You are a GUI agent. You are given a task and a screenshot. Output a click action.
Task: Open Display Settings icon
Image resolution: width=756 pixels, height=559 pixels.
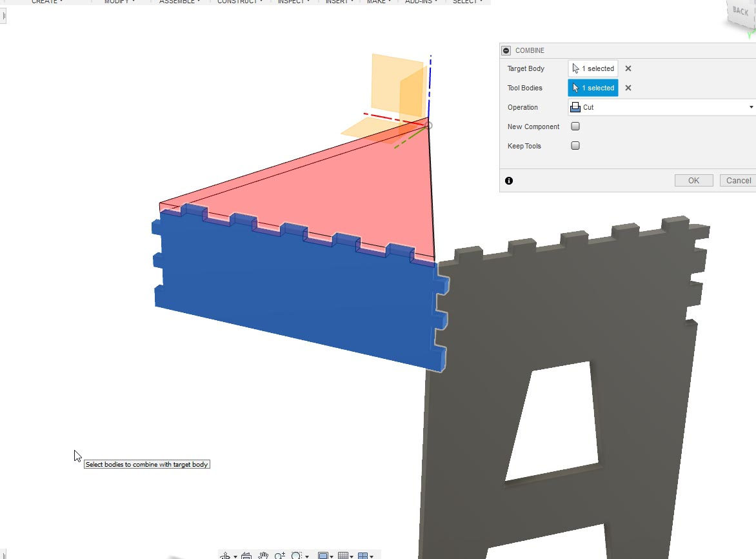click(323, 556)
